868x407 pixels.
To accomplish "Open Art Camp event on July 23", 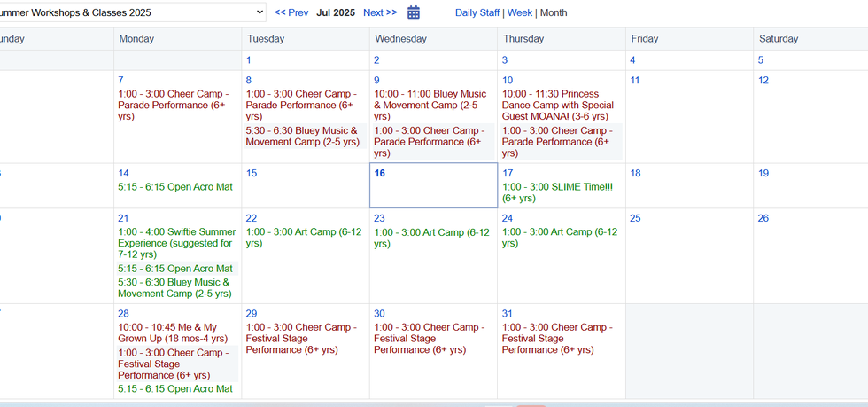I will pos(432,238).
